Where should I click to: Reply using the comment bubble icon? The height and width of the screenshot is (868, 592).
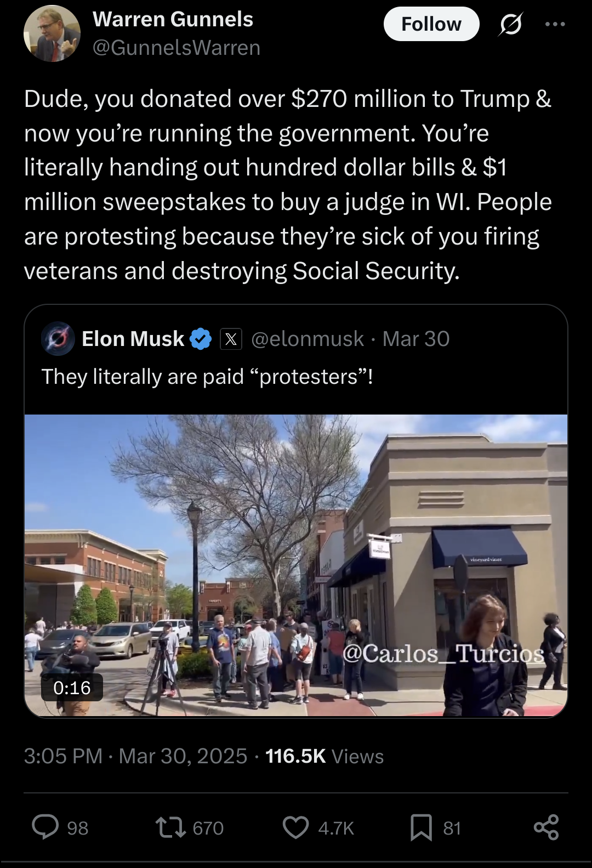pos(45,827)
